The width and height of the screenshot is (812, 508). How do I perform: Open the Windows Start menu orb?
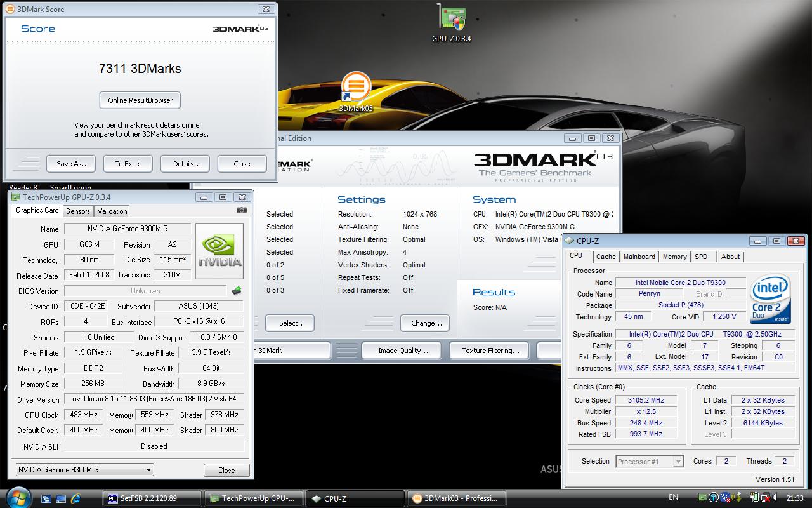[18, 497]
